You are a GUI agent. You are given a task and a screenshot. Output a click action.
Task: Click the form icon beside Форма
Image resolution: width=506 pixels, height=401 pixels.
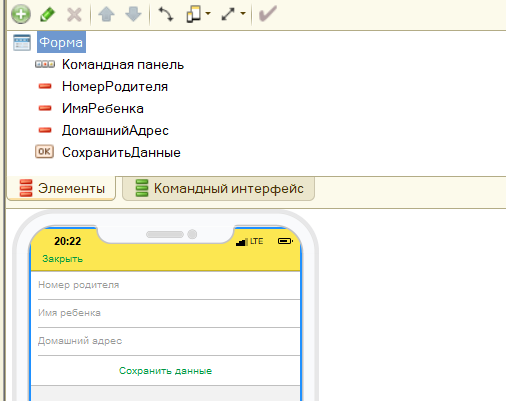point(22,43)
